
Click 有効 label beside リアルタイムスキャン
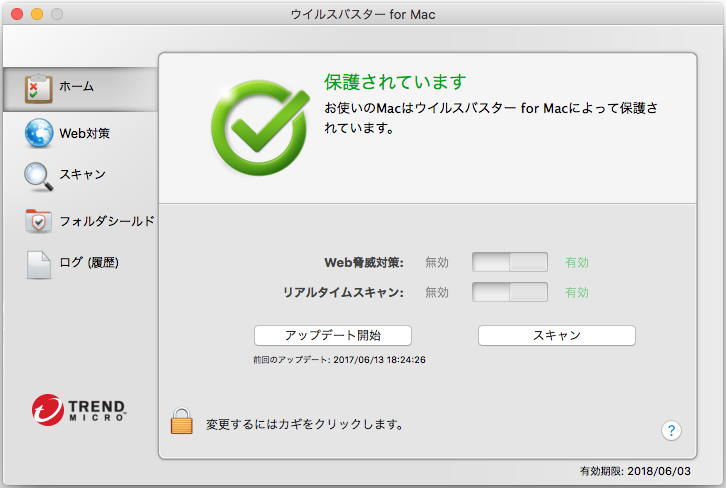[577, 293]
